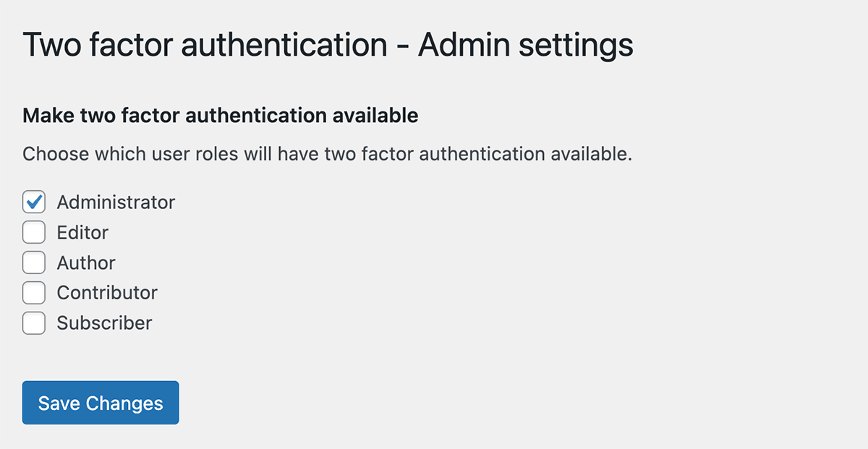This screenshot has width=868, height=449.
Task: Click the Admin settings page heading
Action: click(328, 45)
